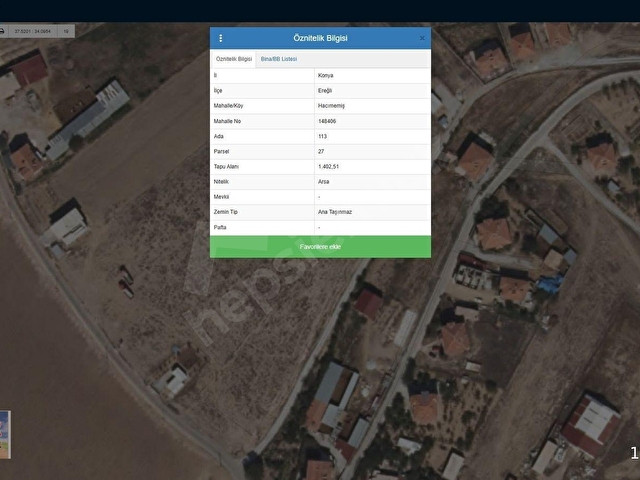Select the Zemin Tip value Ana Taşınmaz
Screen dimensions: 640x480
[335, 212]
